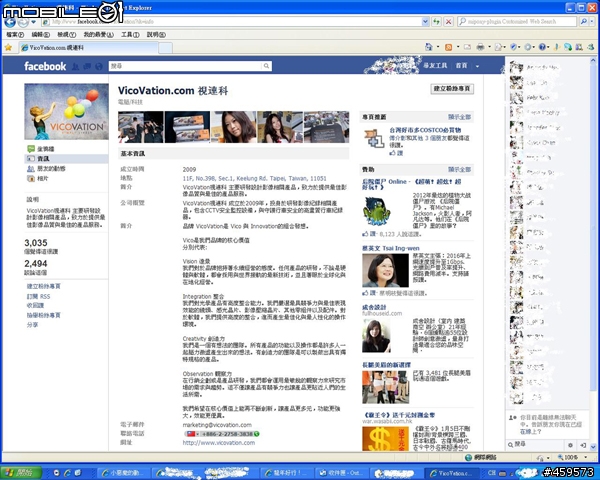Open the search provider dropdown arrow
This screenshot has height=480, width=600.
592,22
